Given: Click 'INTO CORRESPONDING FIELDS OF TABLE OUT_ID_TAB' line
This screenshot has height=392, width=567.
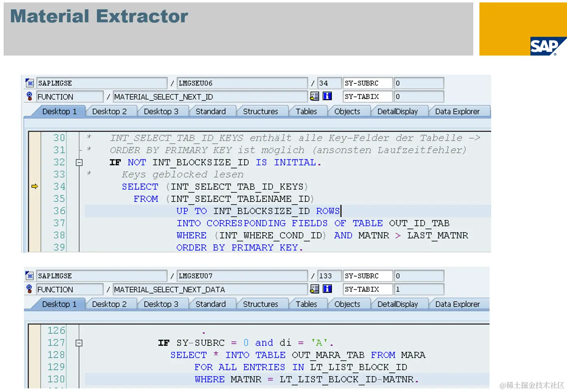Looking at the screenshot, I should [x=313, y=223].
